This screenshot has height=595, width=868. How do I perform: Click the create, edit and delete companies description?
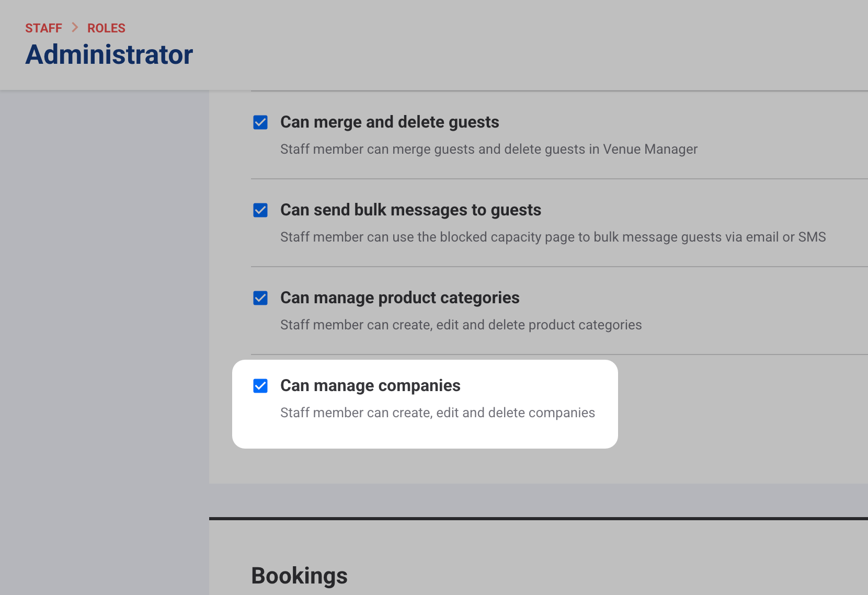(x=437, y=413)
